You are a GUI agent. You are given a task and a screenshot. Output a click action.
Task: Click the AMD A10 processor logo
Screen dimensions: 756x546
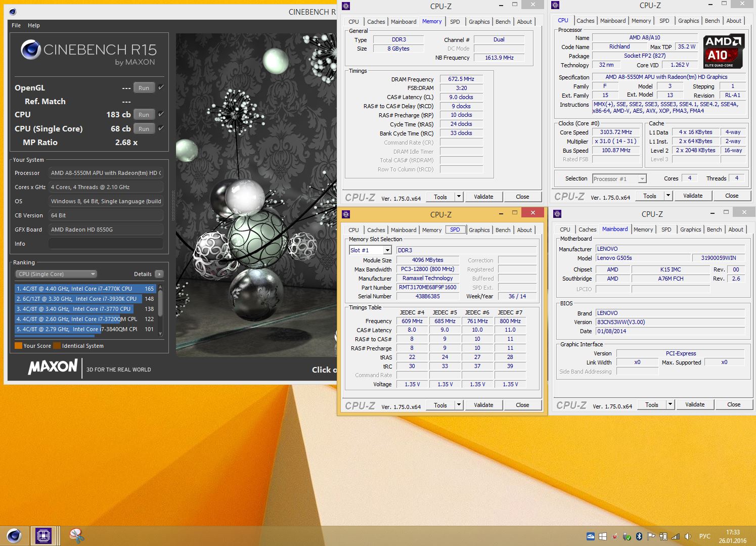[723, 51]
